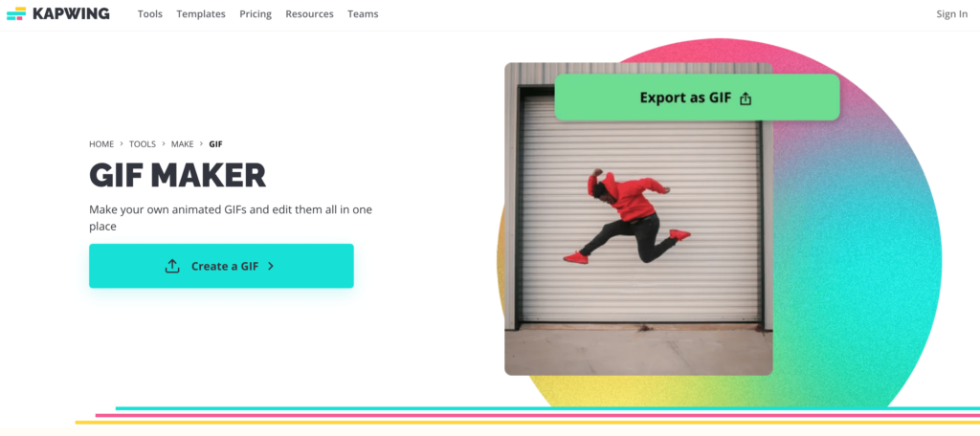Image resolution: width=980 pixels, height=436 pixels.
Task: Click the right chevron in Create a GIF
Action: click(x=271, y=266)
